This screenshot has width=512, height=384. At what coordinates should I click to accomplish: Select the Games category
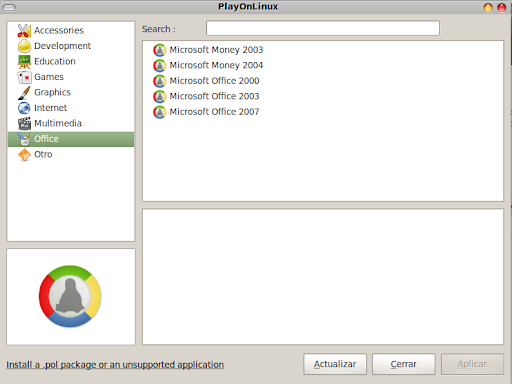coord(71,77)
